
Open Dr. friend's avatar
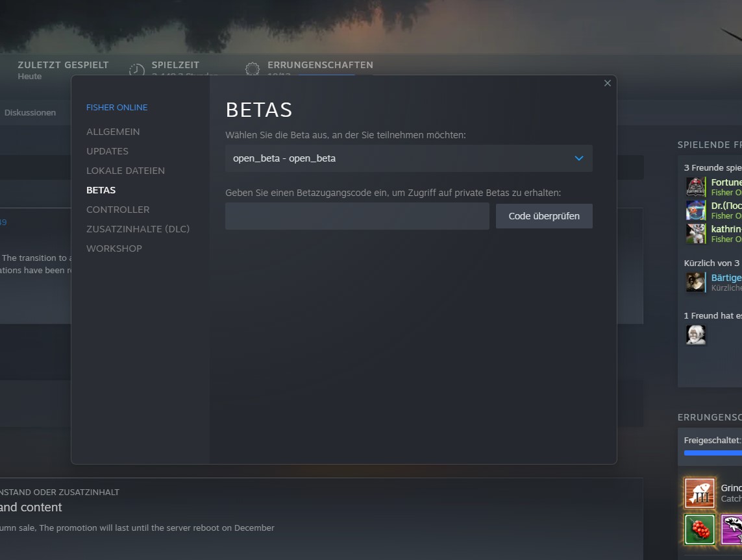tap(696, 210)
